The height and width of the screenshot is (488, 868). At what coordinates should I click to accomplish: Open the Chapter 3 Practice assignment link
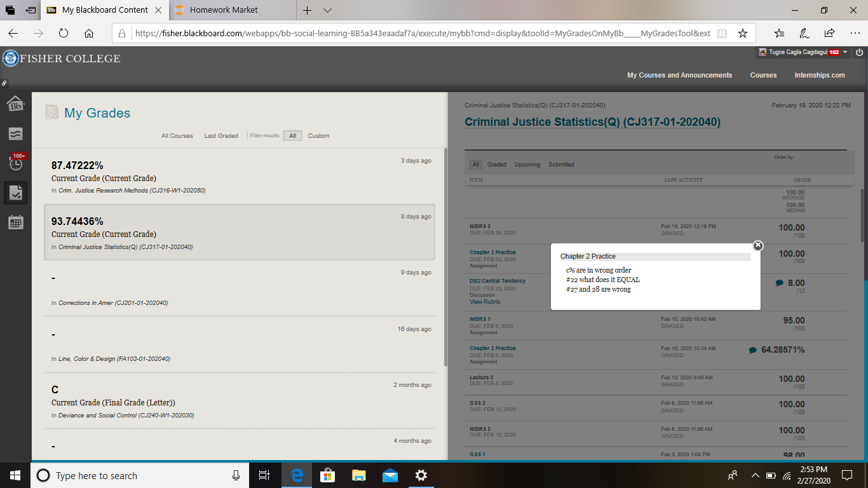point(492,252)
